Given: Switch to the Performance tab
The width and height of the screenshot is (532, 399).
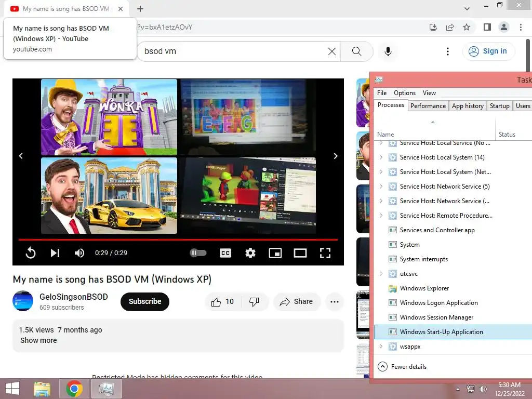Looking at the screenshot, I should [x=428, y=106].
